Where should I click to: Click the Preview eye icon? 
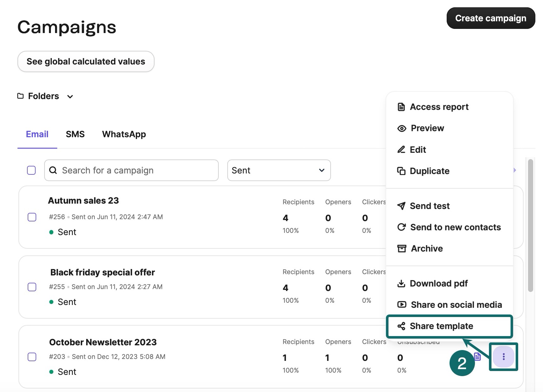[x=402, y=128]
